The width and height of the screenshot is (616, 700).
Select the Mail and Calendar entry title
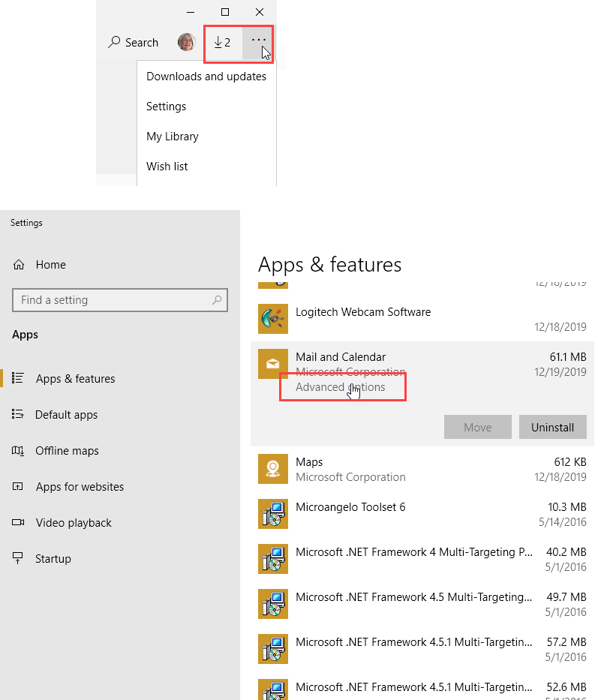click(341, 357)
